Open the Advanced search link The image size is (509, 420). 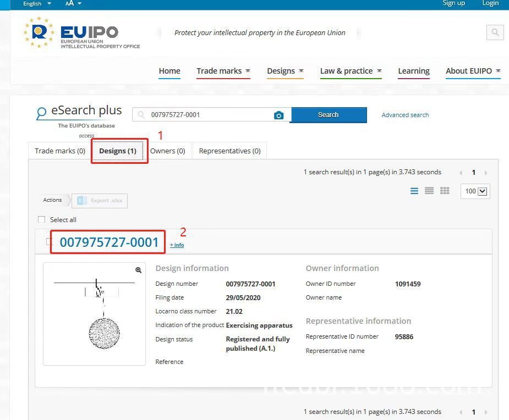click(x=405, y=115)
